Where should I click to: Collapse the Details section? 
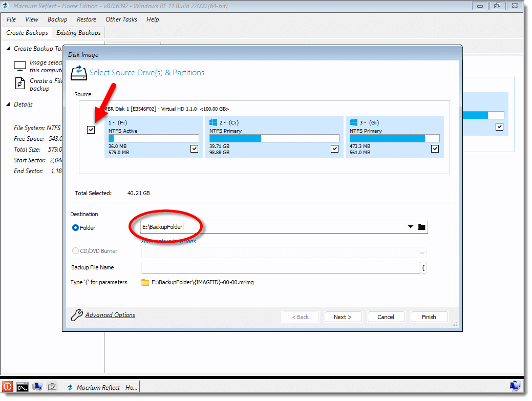coord(8,104)
